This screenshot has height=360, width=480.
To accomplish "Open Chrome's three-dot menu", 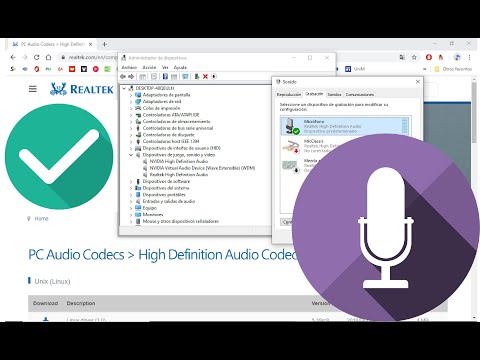I will tap(469, 57).
